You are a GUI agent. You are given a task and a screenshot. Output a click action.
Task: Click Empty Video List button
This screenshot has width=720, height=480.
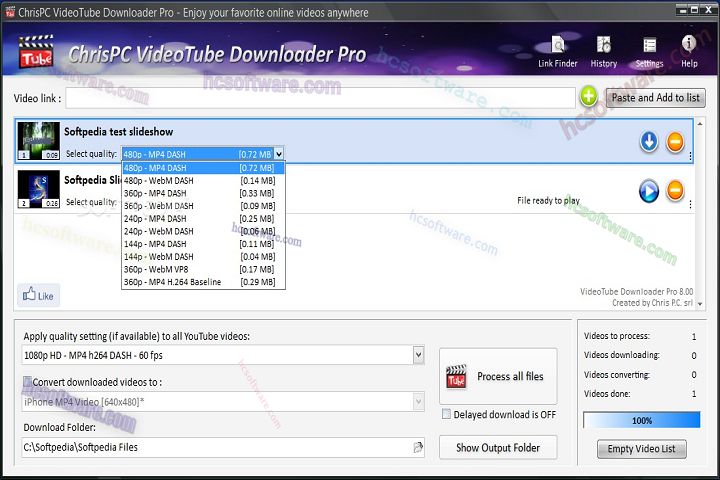641,449
